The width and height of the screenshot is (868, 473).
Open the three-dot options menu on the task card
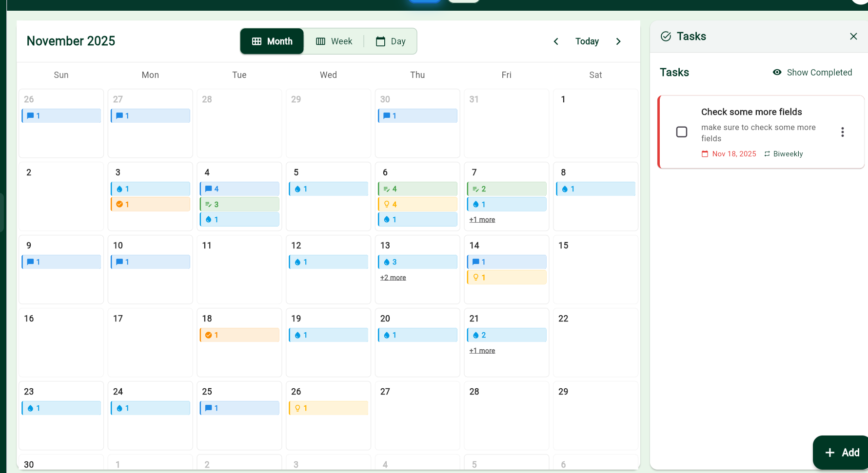(x=842, y=132)
